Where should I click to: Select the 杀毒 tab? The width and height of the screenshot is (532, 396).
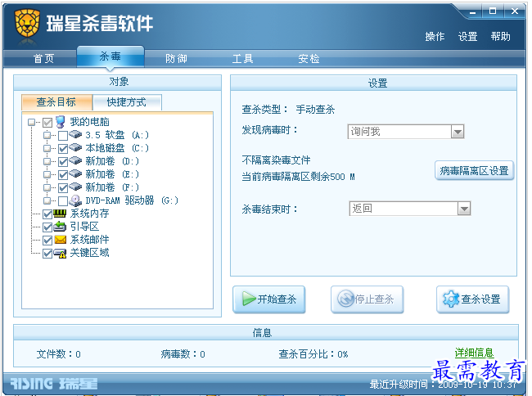[110, 56]
